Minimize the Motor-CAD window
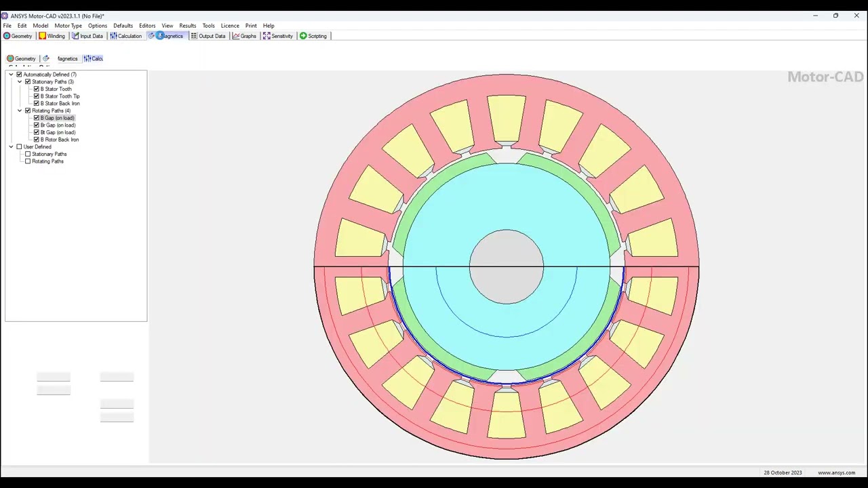The image size is (868, 488). tap(815, 16)
